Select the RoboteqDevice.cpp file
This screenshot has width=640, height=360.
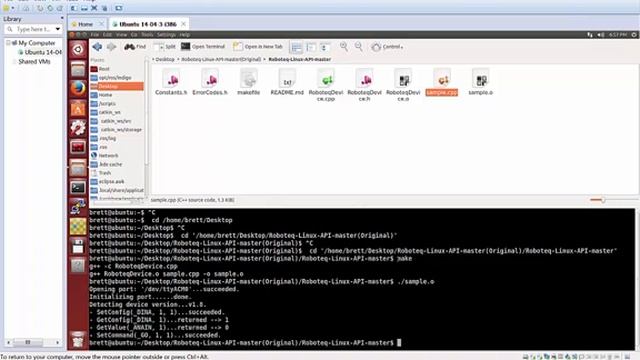coord(326,85)
